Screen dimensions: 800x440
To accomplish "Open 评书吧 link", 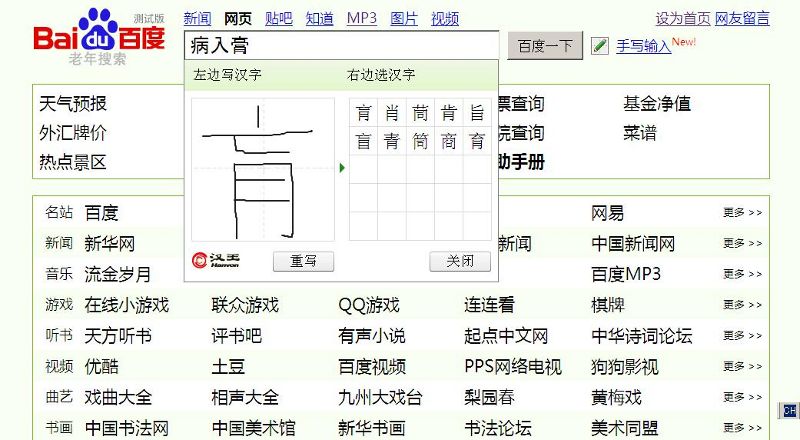I will click(237, 335).
